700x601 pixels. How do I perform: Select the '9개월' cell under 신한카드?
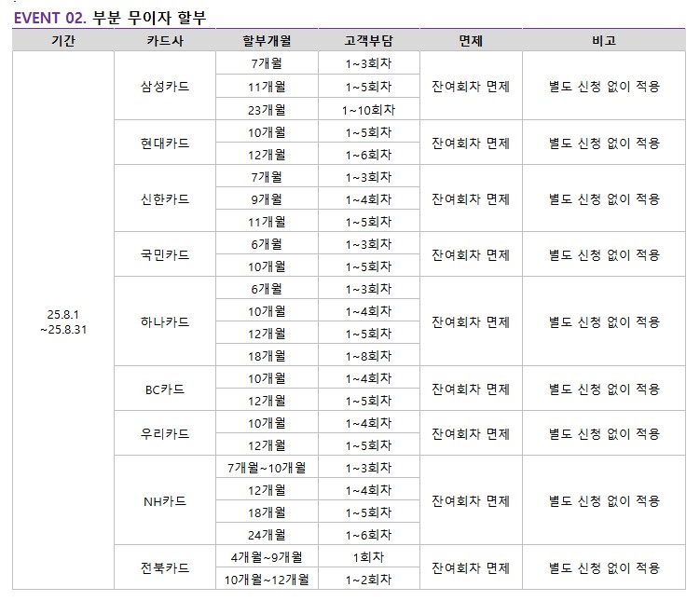[x=267, y=199]
